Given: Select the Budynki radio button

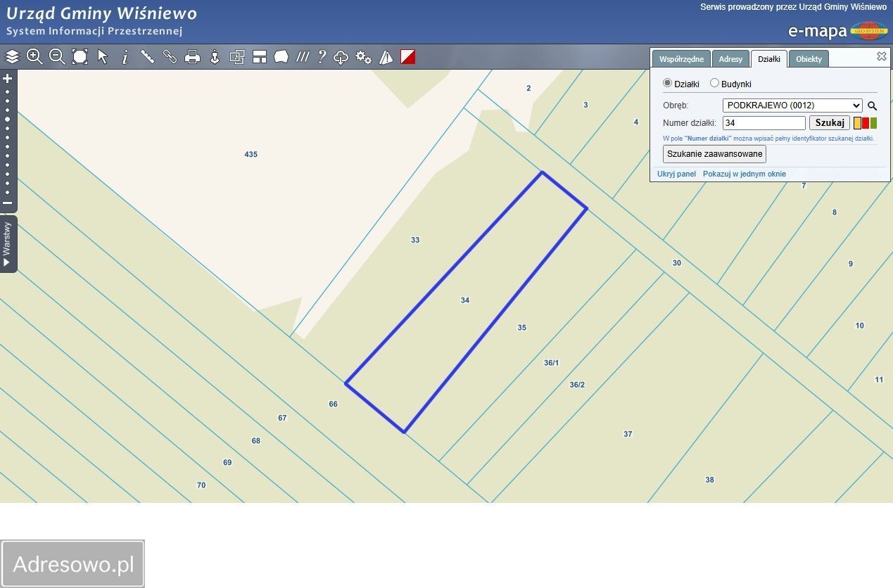Looking at the screenshot, I should 714,83.
